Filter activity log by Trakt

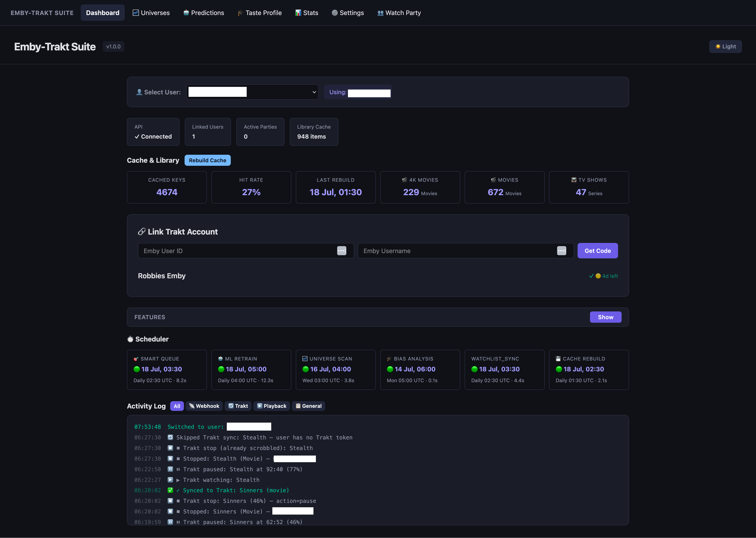(238, 406)
